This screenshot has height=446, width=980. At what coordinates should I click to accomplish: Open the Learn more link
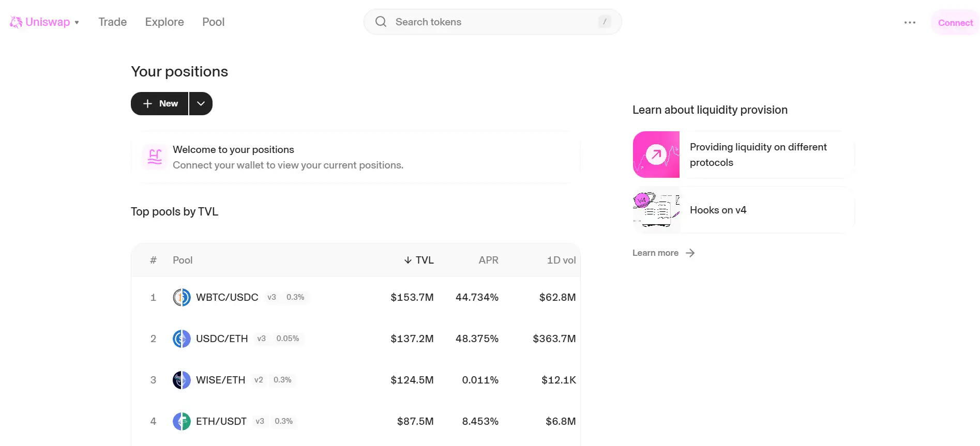click(655, 253)
